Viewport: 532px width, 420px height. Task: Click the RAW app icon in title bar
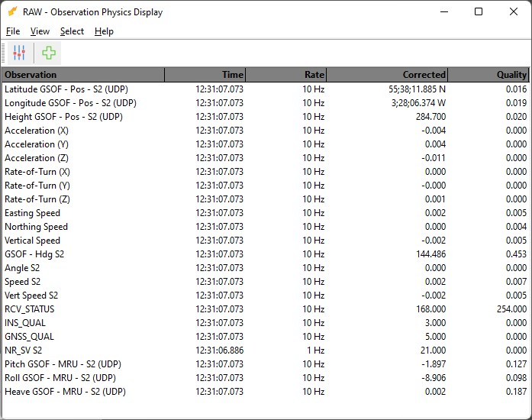click(x=12, y=12)
